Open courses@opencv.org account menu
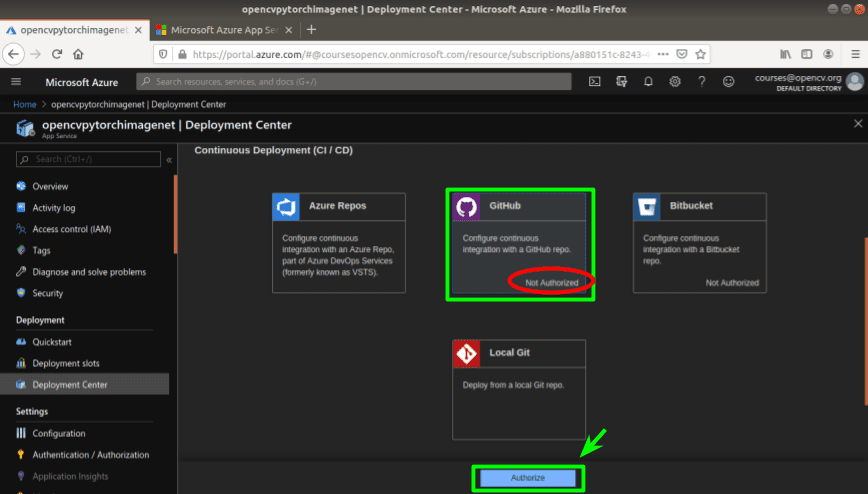The height and width of the screenshot is (494, 868). click(x=809, y=82)
